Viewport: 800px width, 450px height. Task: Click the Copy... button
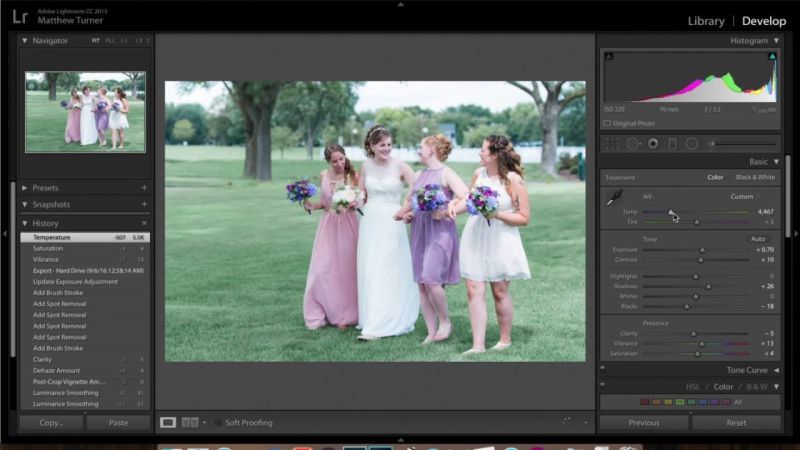point(51,423)
